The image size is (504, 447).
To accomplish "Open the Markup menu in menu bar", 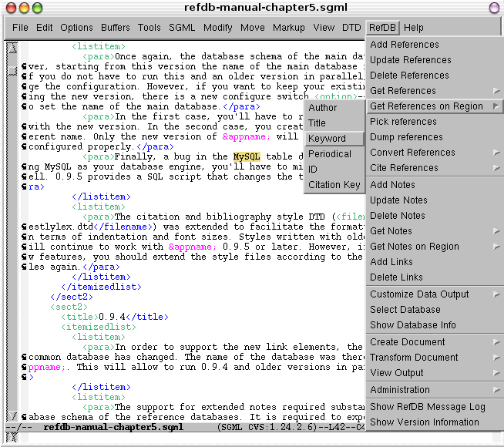I will pyautogui.click(x=288, y=28).
